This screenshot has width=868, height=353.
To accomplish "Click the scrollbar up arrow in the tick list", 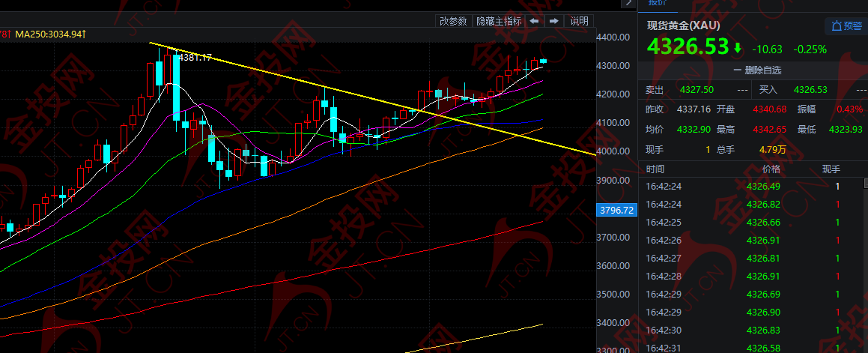I will click(x=866, y=183).
